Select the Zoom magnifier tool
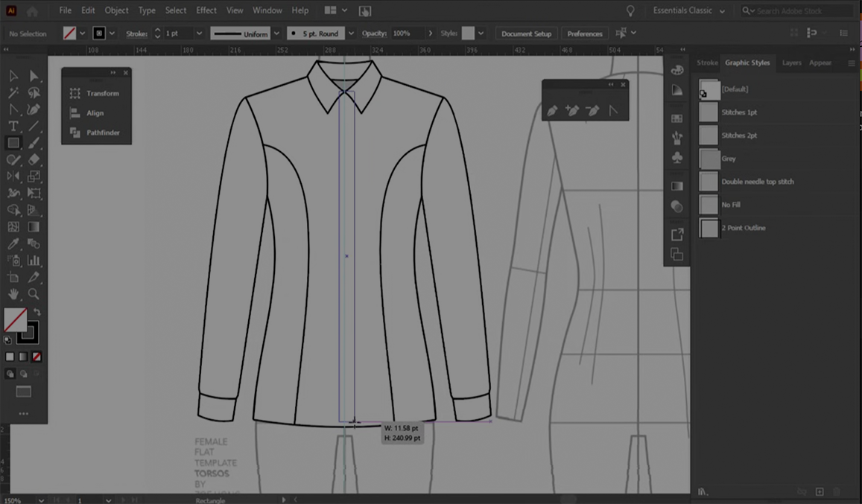Viewport: 862px width, 504px height. click(x=34, y=293)
